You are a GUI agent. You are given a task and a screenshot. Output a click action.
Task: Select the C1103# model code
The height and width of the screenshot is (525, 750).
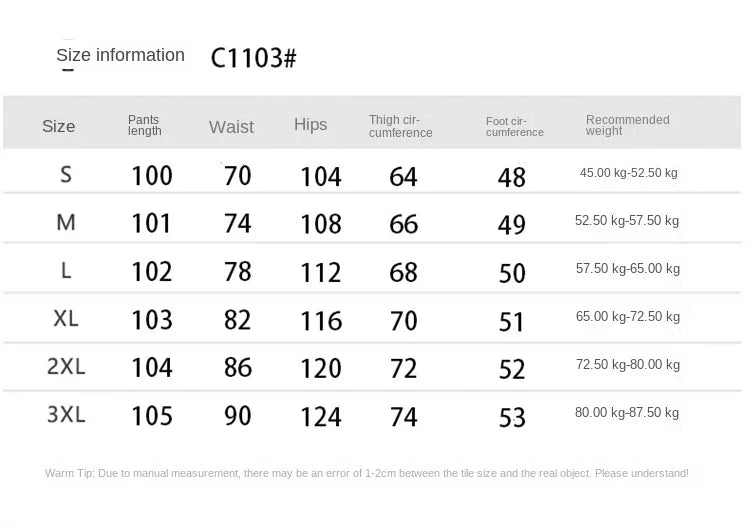254,58
